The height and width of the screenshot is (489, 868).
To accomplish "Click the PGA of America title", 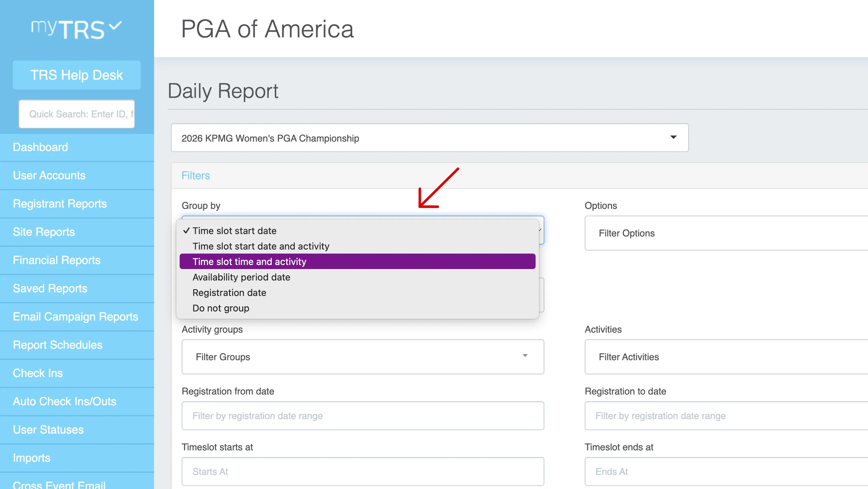I will click(267, 29).
